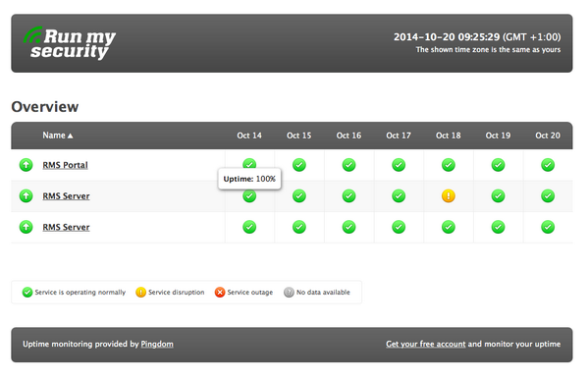Click the gray No data available legend icon
This screenshot has width=588, height=380.
pos(289,293)
